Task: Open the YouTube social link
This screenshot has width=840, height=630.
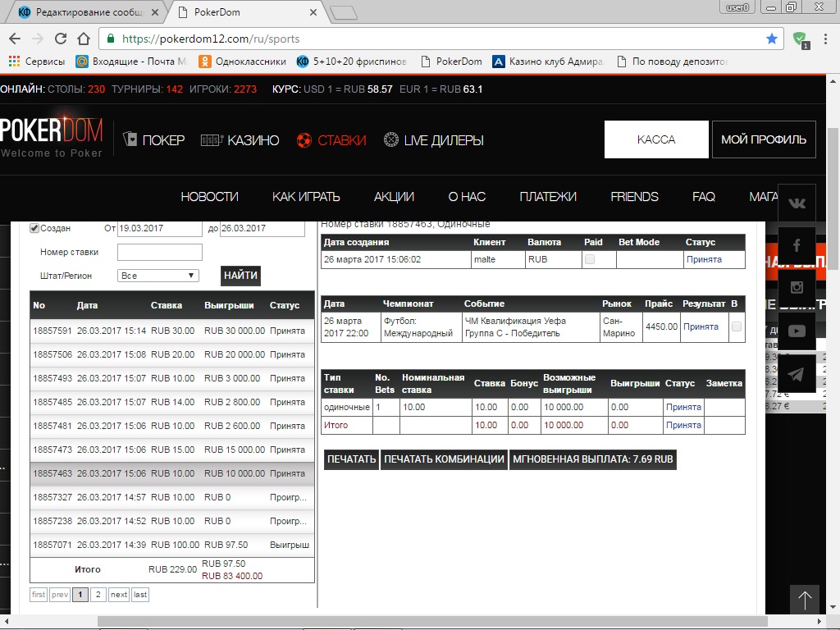Action: coord(797,331)
